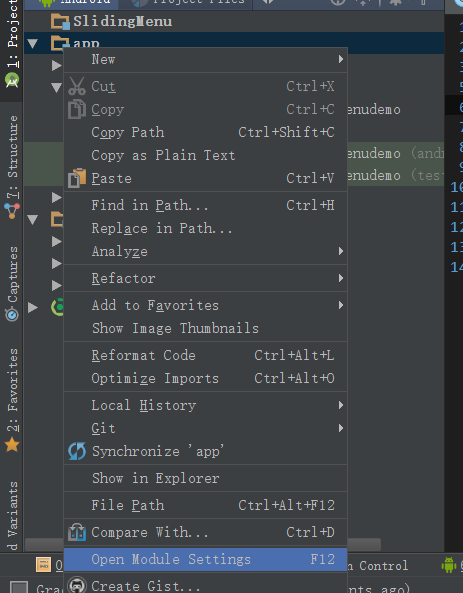Select Create Gist entry
This screenshot has height=593, width=463.
pyautogui.click(x=205, y=585)
